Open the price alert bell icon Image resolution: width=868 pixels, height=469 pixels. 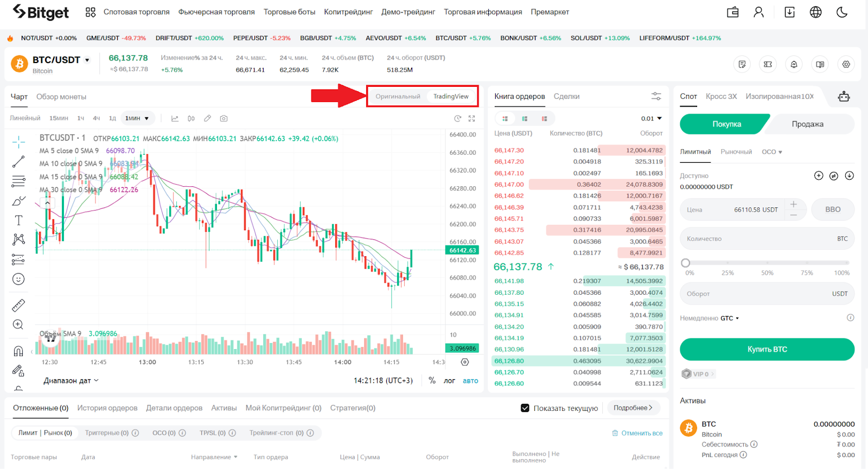[794, 65]
